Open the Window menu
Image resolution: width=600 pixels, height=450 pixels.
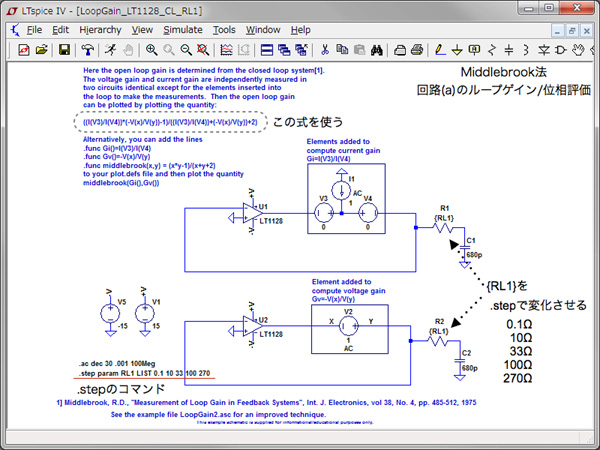(263, 30)
